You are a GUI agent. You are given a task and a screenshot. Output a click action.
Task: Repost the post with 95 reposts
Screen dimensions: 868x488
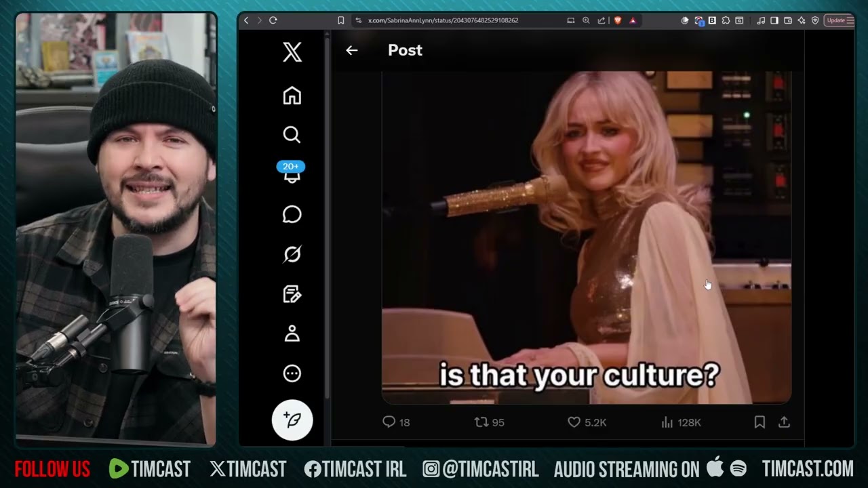tap(481, 422)
